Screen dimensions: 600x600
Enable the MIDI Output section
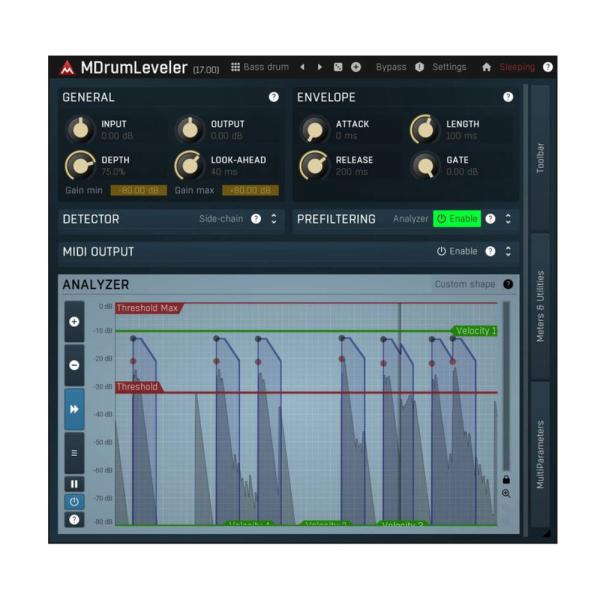[457, 251]
